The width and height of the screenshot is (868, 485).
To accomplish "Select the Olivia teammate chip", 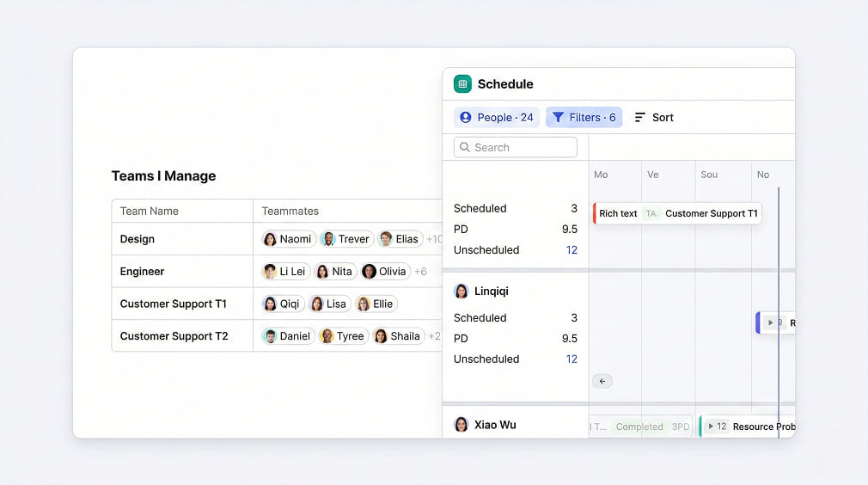I will click(x=384, y=272).
